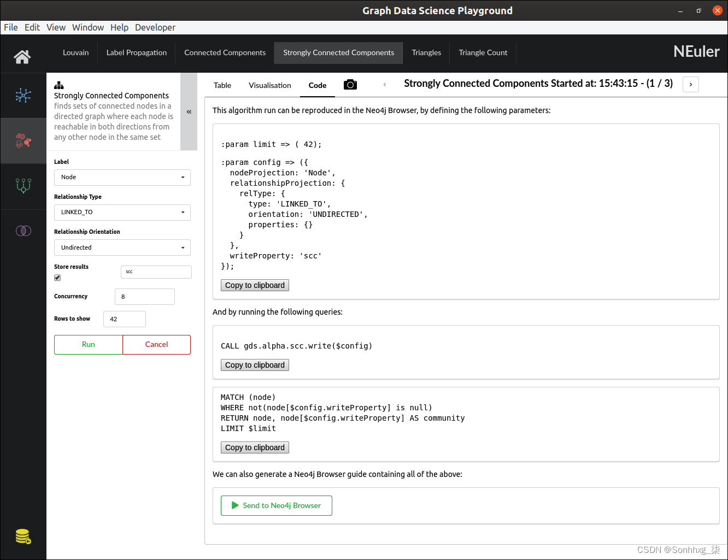Open the Window menu

[x=88, y=27]
